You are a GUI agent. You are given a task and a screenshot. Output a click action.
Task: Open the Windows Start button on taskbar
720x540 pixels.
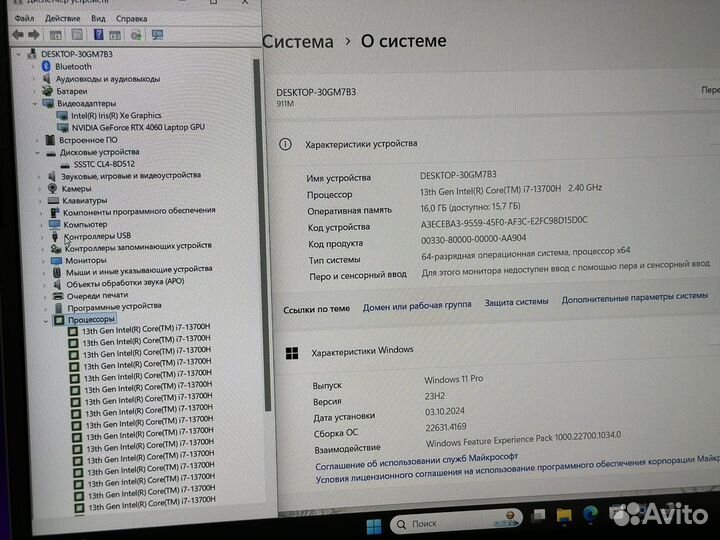[x=373, y=526]
